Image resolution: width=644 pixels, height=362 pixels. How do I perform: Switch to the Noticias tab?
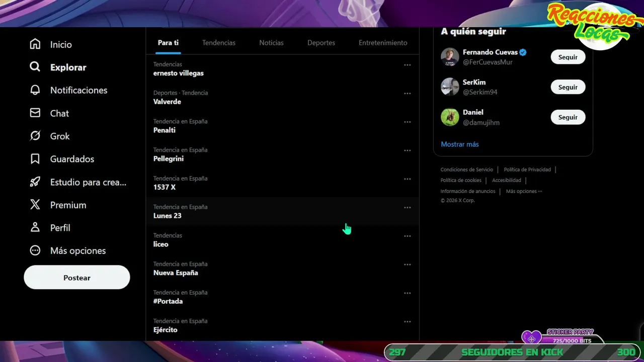[x=271, y=43]
